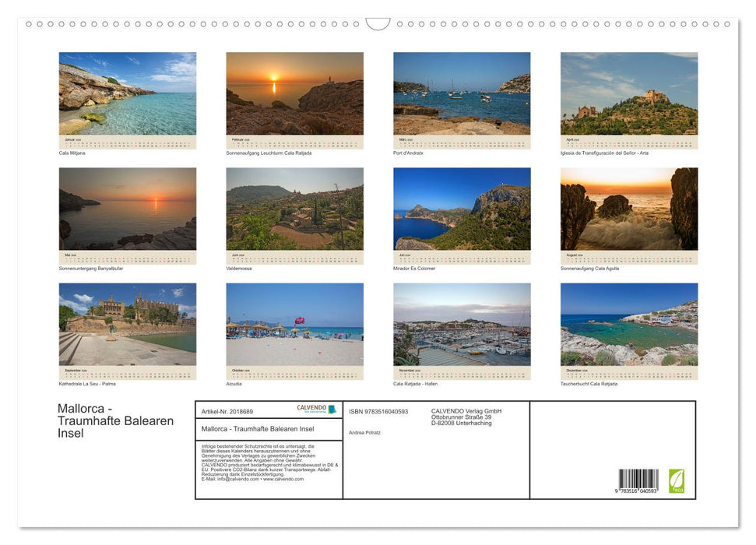Select the Februar lighthouse sunrise image
756x545 pixels.
point(294,92)
